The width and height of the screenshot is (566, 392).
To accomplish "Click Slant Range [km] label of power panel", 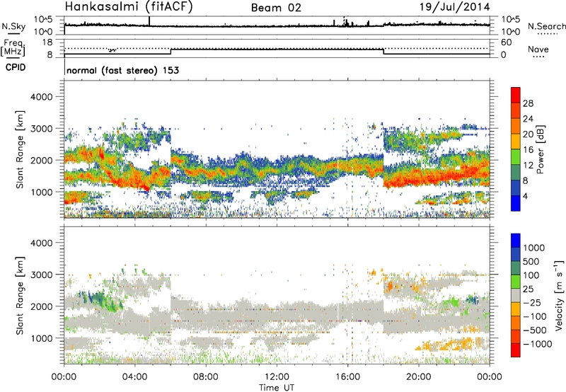I will tap(20, 149).
